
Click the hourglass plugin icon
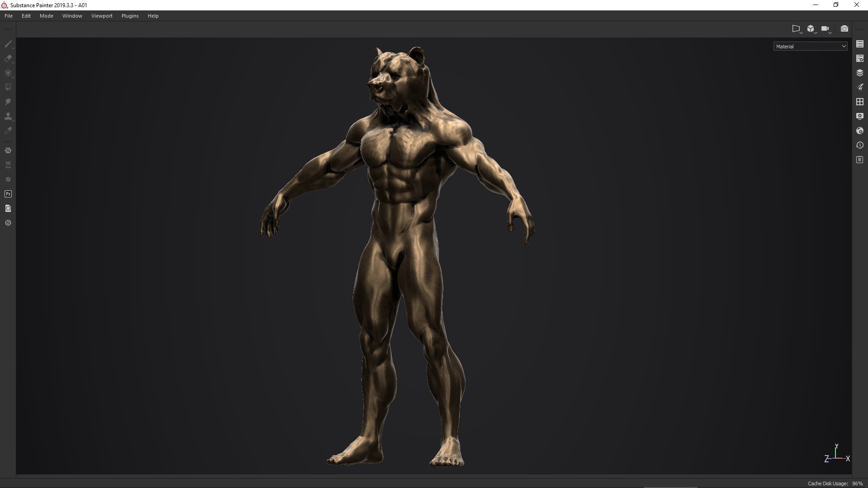click(x=8, y=165)
